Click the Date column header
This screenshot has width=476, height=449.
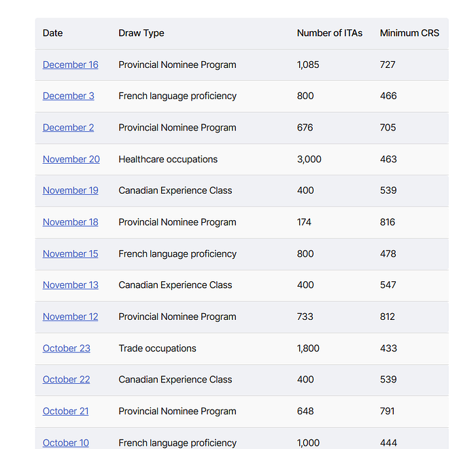[x=52, y=33]
